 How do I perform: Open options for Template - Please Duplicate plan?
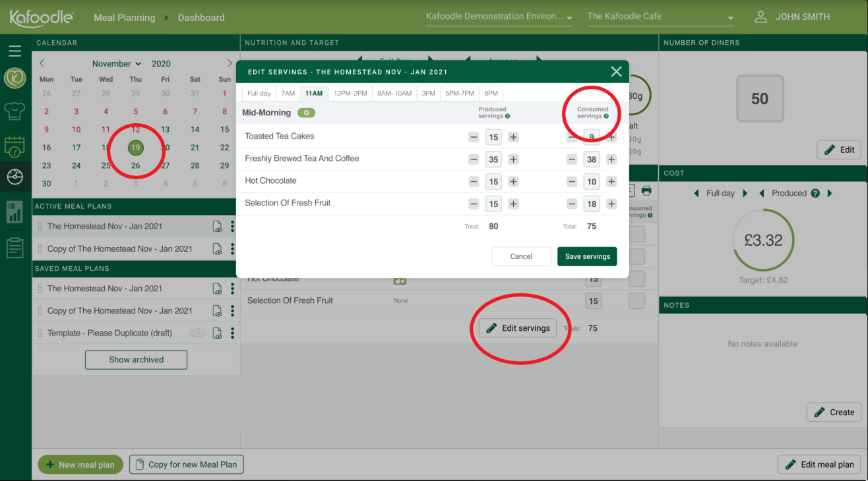[232, 333]
